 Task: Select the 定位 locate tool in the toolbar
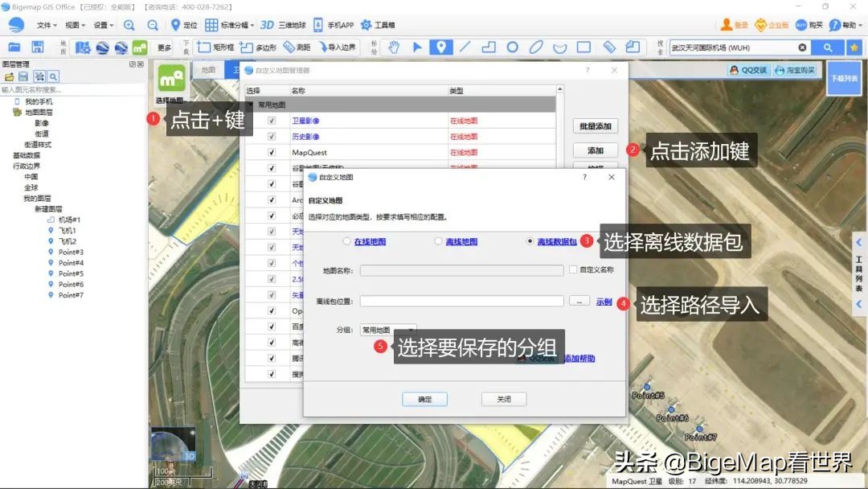pos(191,24)
